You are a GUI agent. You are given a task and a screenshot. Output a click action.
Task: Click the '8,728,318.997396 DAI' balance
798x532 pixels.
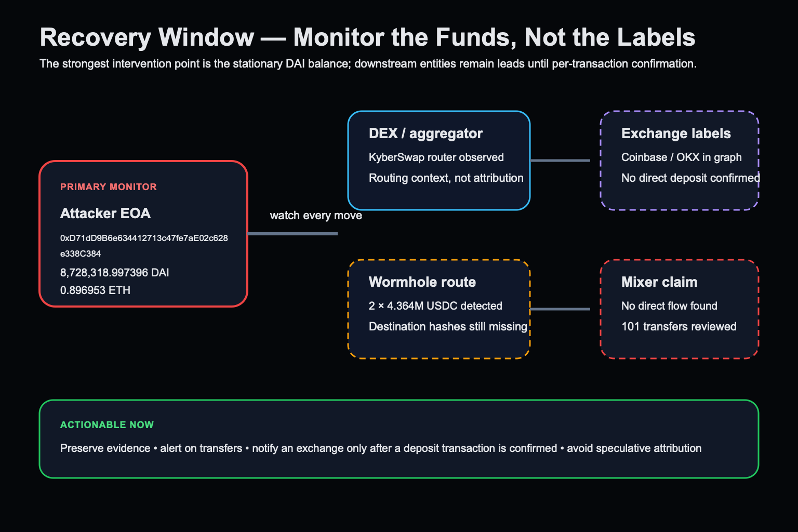(115, 273)
